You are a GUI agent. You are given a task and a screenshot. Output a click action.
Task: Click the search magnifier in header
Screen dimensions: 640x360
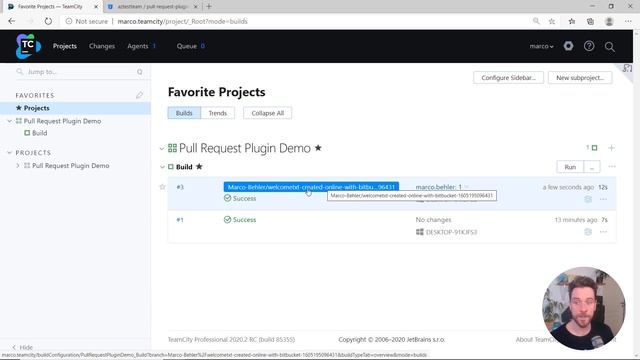coord(610,47)
